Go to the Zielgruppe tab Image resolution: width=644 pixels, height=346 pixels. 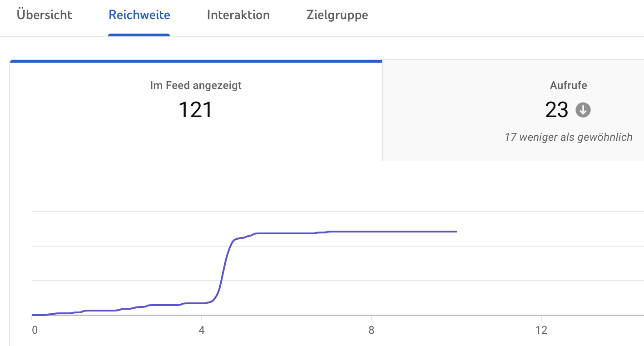(337, 15)
